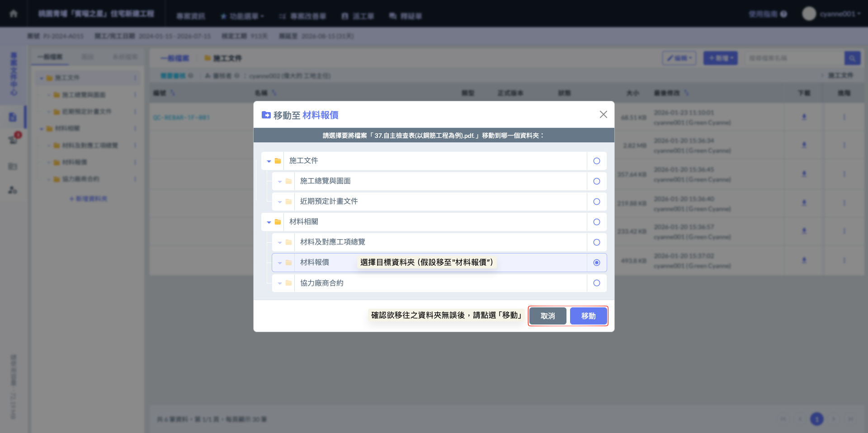Screen dimensions: 868x433
Task: Click the 材料相關 folder icon
Action: pyautogui.click(x=278, y=222)
